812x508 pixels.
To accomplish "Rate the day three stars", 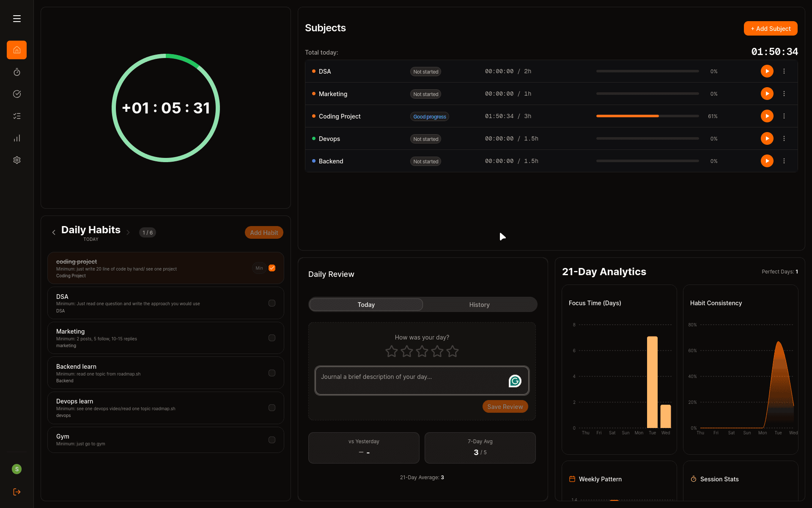I will pyautogui.click(x=422, y=351).
